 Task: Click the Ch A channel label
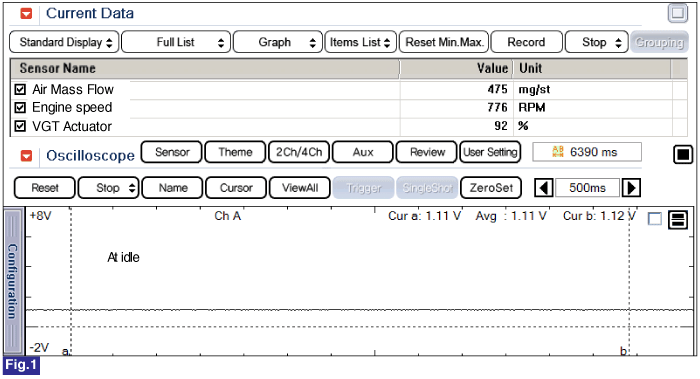pyautogui.click(x=228, y=216)
